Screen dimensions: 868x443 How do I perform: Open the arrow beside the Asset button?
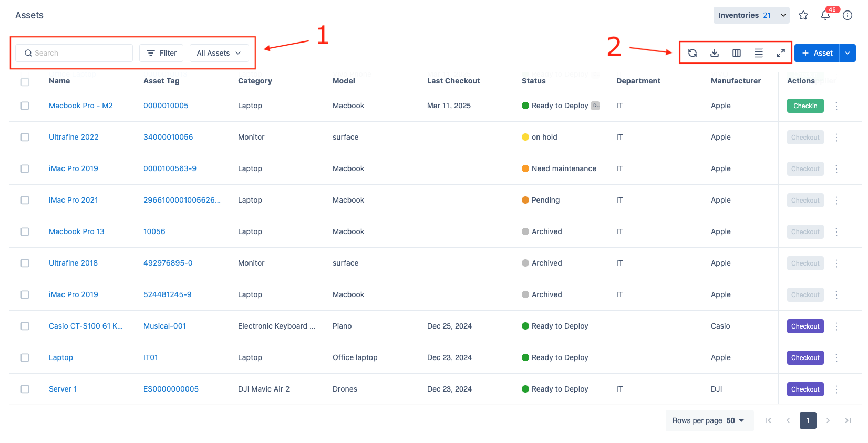(x=848, y=53)
